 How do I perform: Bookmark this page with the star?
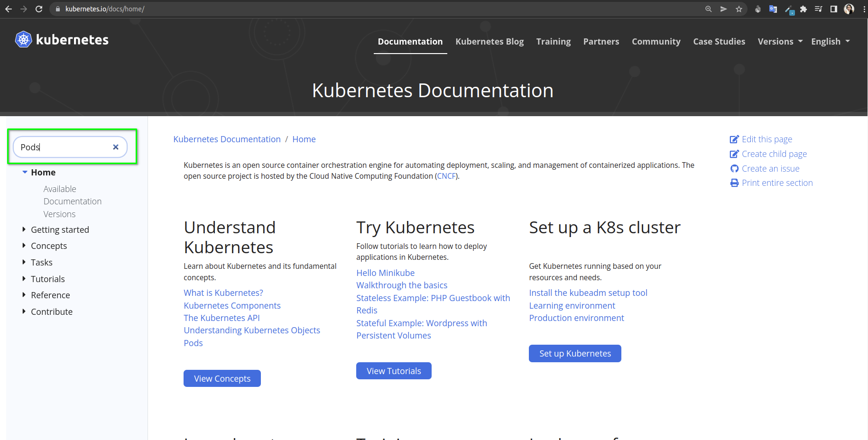[739, 9]
